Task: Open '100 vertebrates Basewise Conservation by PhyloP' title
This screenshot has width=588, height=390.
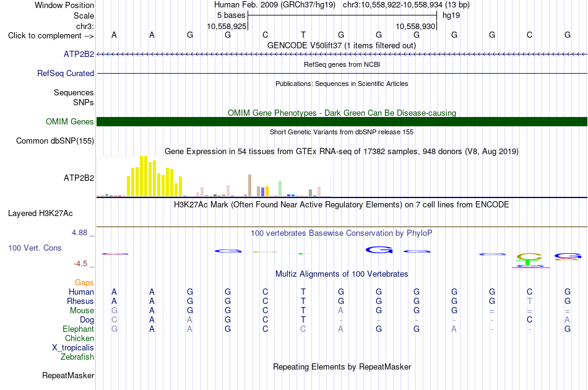Action: tap(342, 233)
